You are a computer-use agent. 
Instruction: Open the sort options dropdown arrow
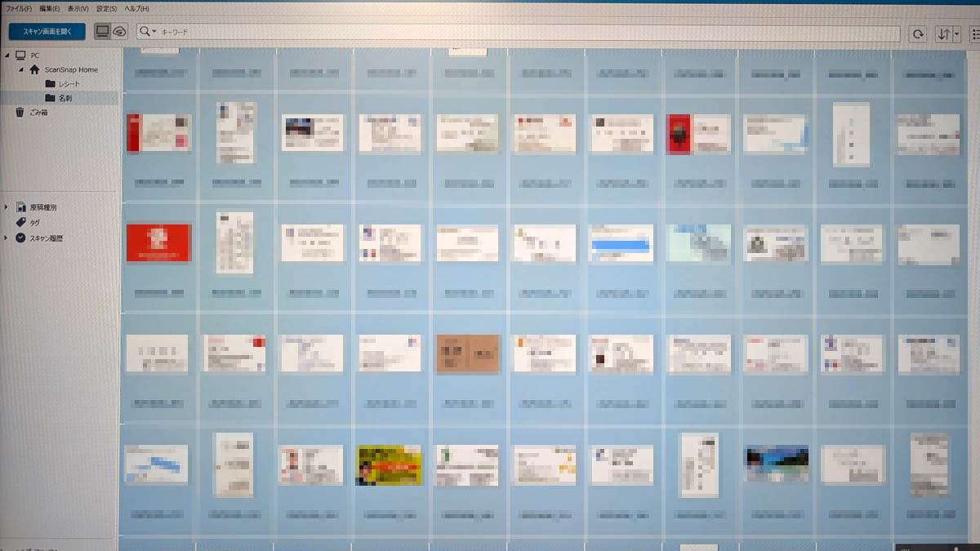955,33
